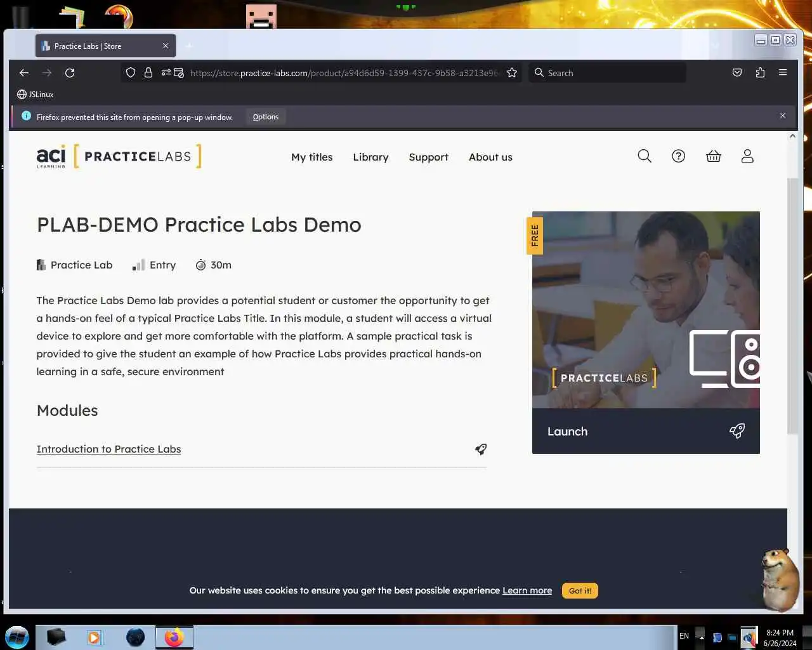The image size is (812, 650).
Task: Click Options on the pop-up blocked bar
Action: 265,117
